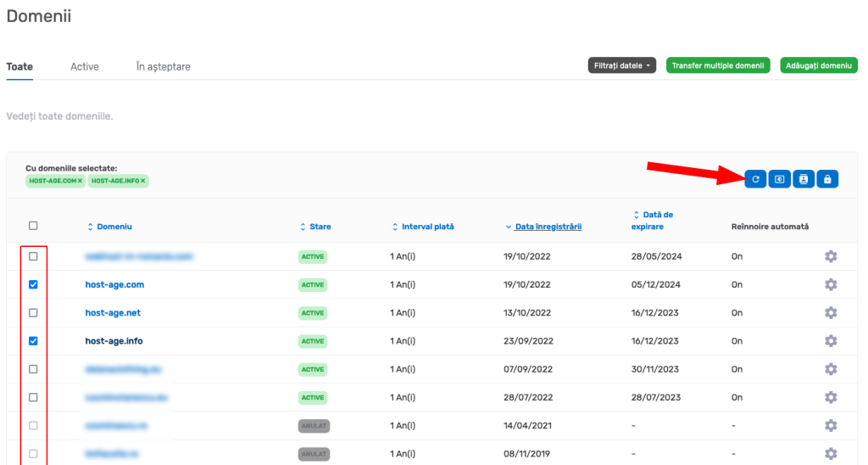Open the host-age.com domain link
Screen dimensions: 868x465
coord(114,284)
